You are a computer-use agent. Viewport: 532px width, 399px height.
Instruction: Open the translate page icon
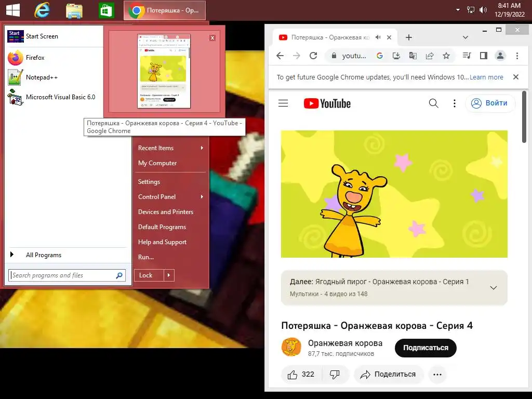click(x=413, y=56)
